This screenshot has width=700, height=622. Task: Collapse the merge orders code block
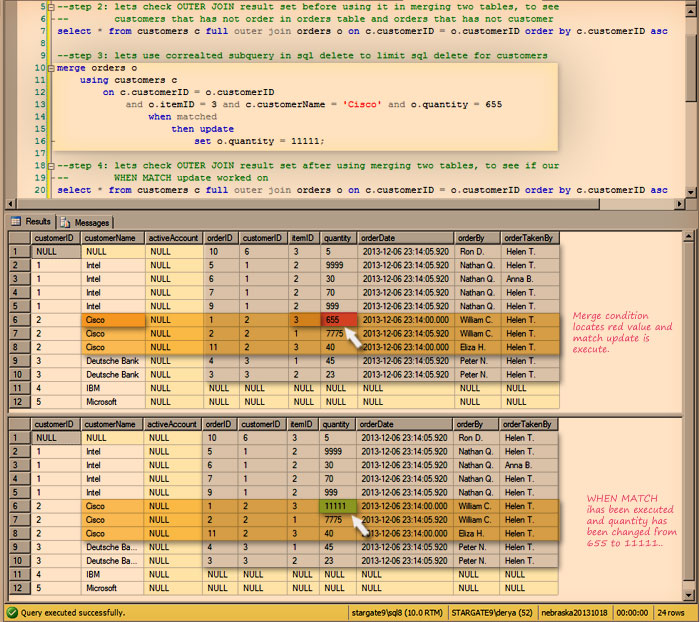pyautogui.click(x=52, y=68)
